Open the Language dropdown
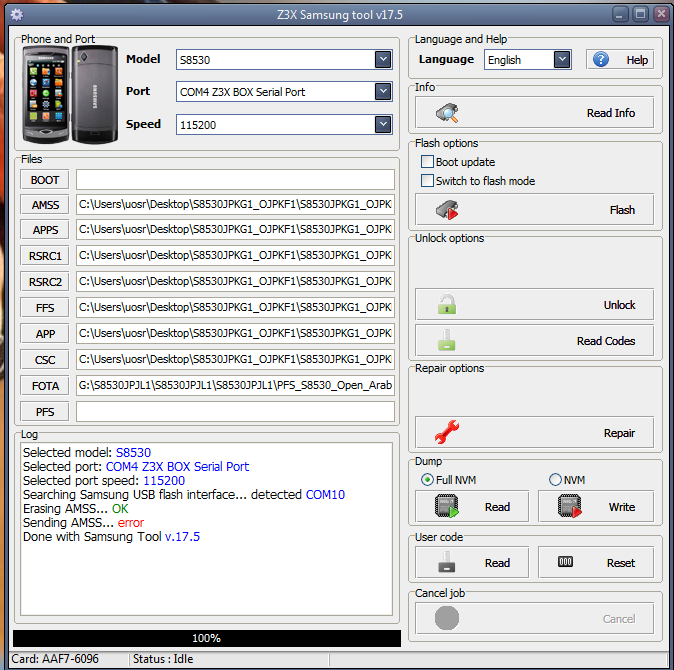 561,59
